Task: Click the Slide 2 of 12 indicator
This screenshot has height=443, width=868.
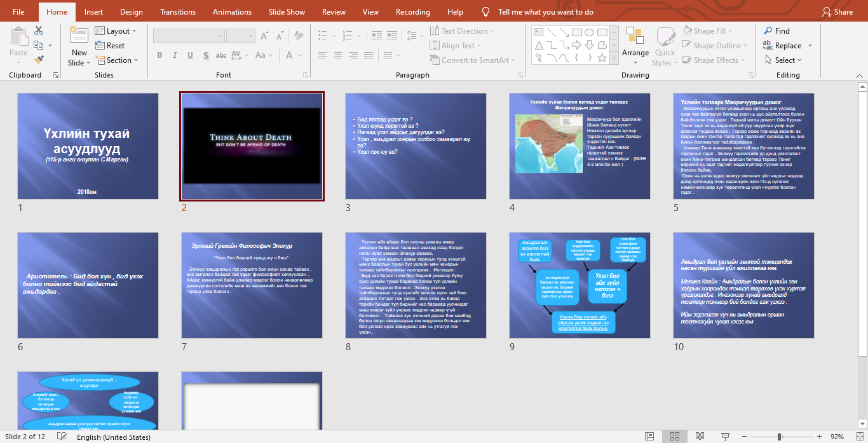Action: (25, 437)
